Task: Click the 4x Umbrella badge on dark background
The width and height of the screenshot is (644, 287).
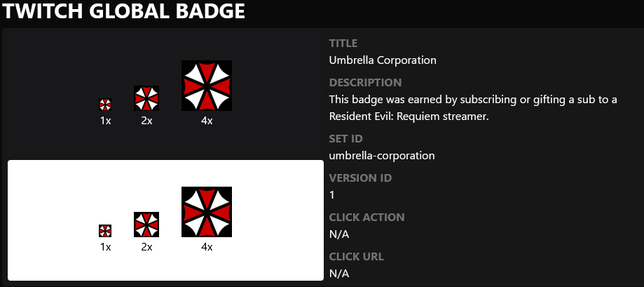Action: pyautogui.click(x=207, y=86)
